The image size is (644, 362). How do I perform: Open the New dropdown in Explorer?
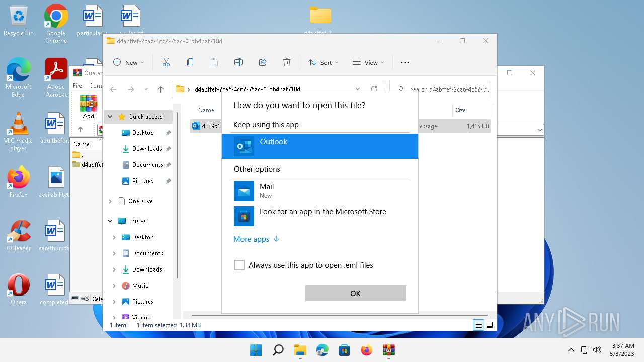coord(129,62)
